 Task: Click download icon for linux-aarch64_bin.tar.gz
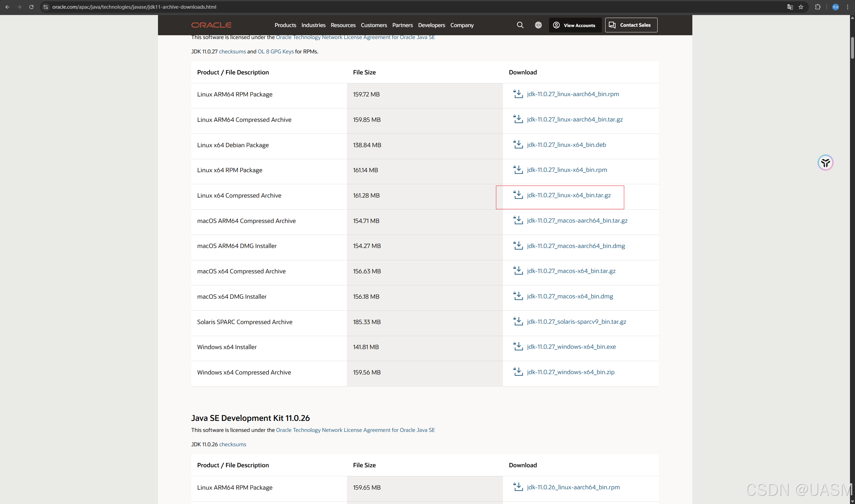click(518, 119)
